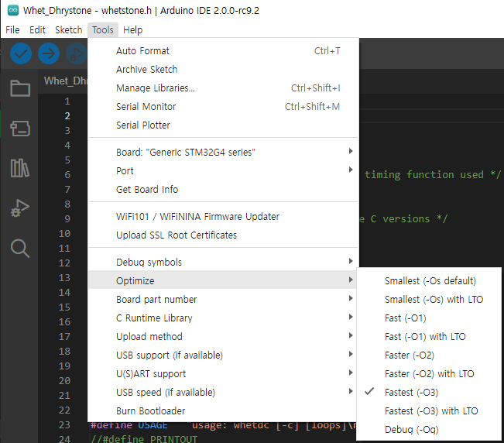Choose Debug (-Og) optimization
The width and height of the screenshot is (504, 443).
pyautogui.click(x=429, y=430)
